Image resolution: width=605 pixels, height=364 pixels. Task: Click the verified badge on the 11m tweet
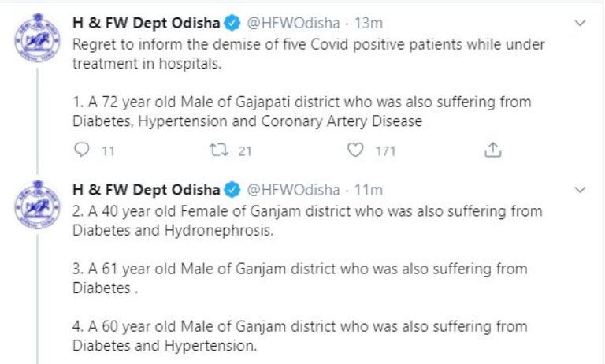point(232,190)
